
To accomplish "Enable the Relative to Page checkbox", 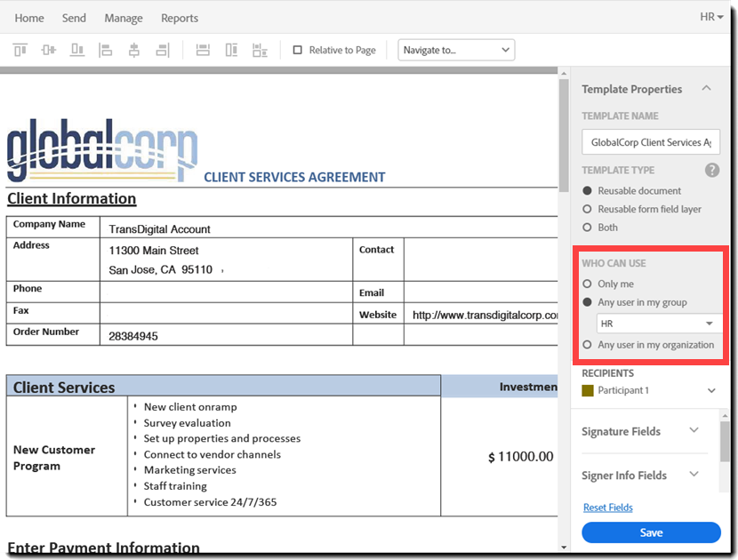I will (x=298, y=50).
